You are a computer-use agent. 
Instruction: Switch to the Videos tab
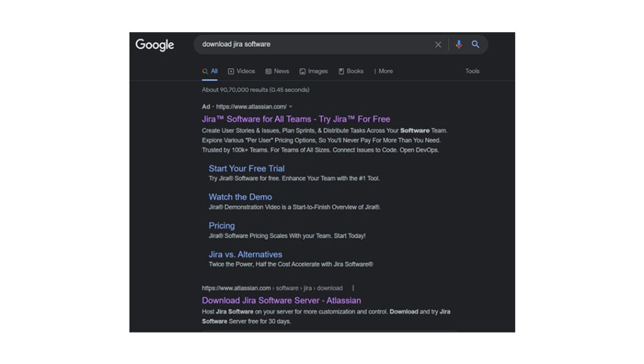tap(241, 71)
